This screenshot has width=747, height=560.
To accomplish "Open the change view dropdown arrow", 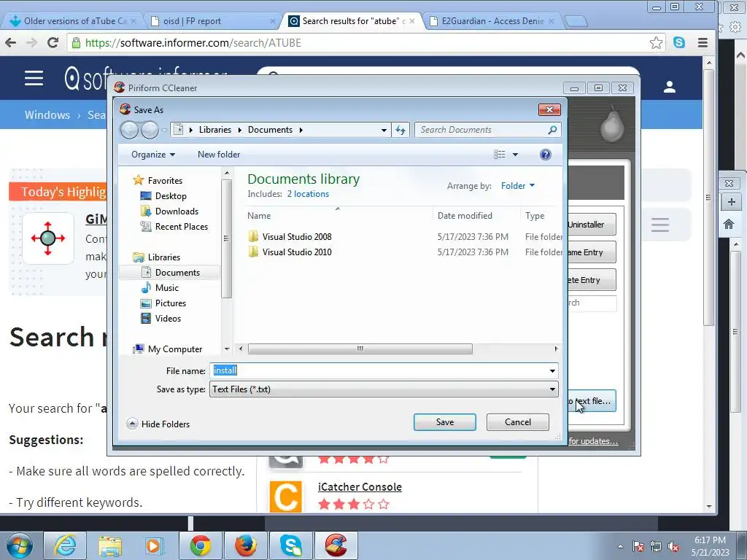I will click(x=515, y=155).
